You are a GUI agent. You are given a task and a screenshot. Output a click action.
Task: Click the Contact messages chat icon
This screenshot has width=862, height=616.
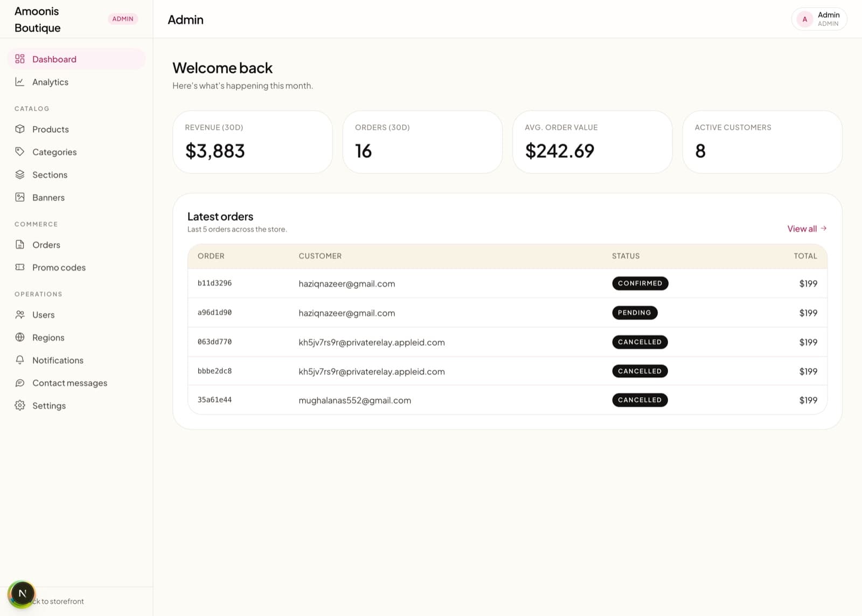pos(20,383)
